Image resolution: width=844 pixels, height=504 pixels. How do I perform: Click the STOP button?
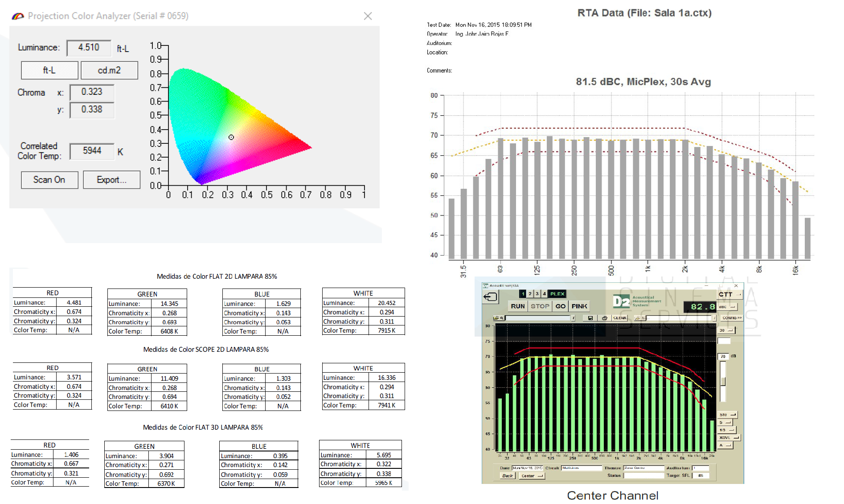point(540,306)
